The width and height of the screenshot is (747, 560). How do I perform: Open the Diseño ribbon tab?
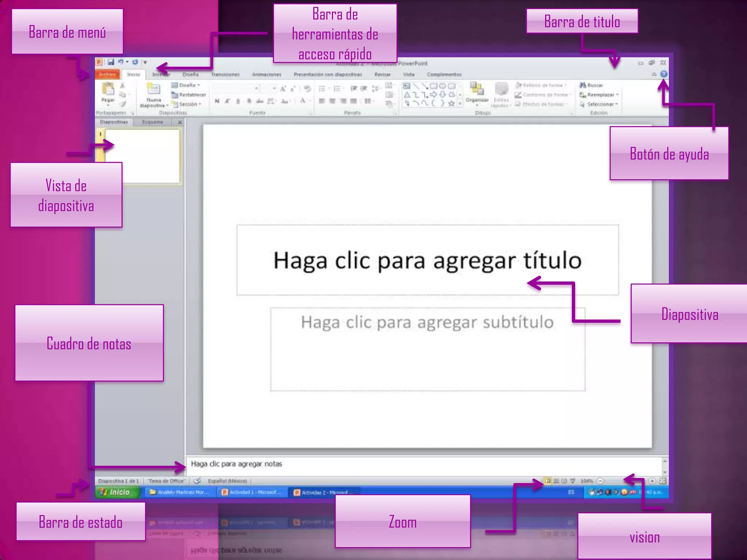click(190, 74)
